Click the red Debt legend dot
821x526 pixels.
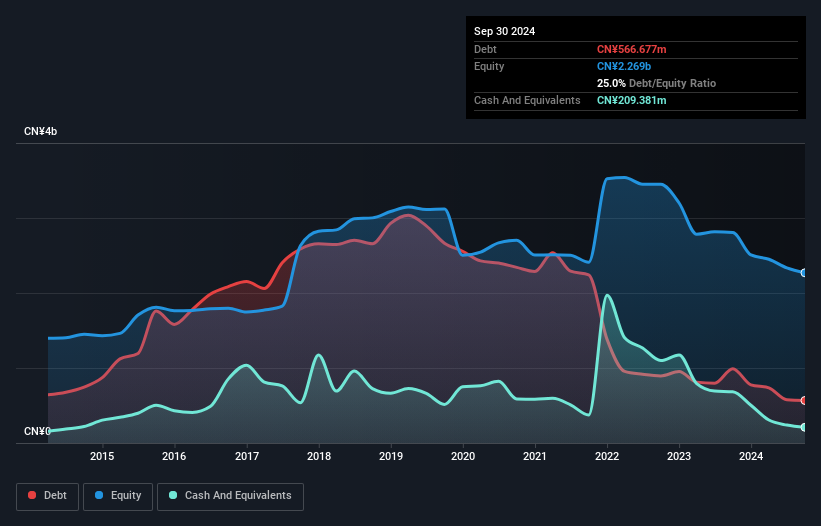[32, 495]
